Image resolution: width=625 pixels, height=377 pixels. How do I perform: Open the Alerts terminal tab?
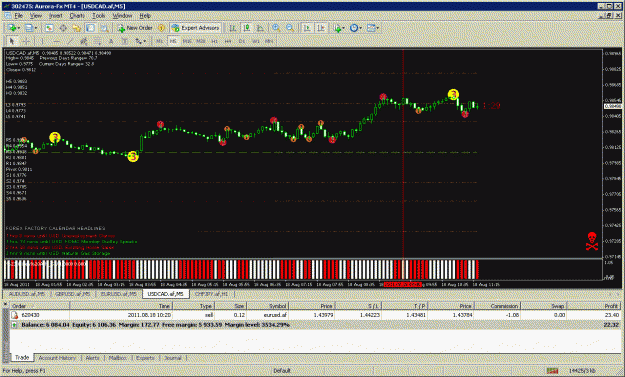click(x=92, y=358)
